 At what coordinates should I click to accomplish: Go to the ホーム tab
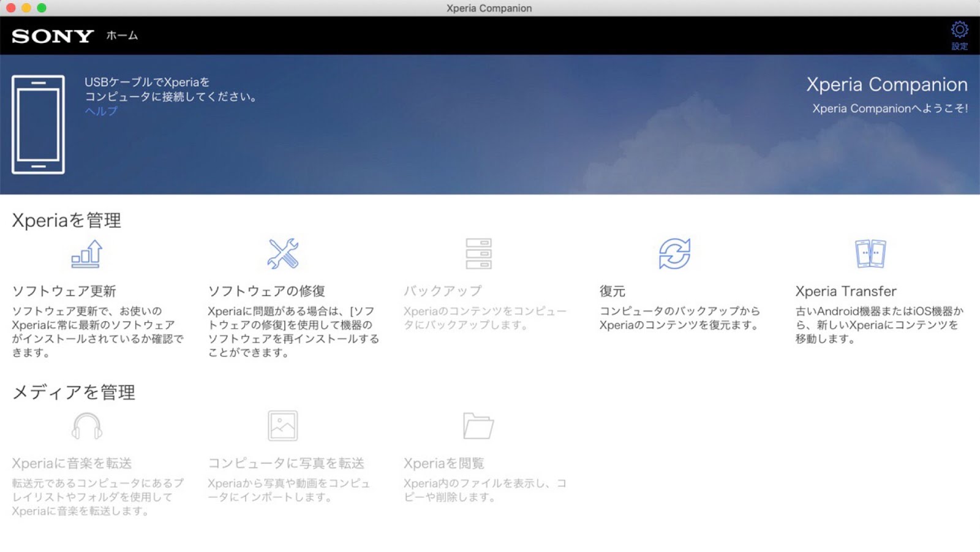pos(122,36)
